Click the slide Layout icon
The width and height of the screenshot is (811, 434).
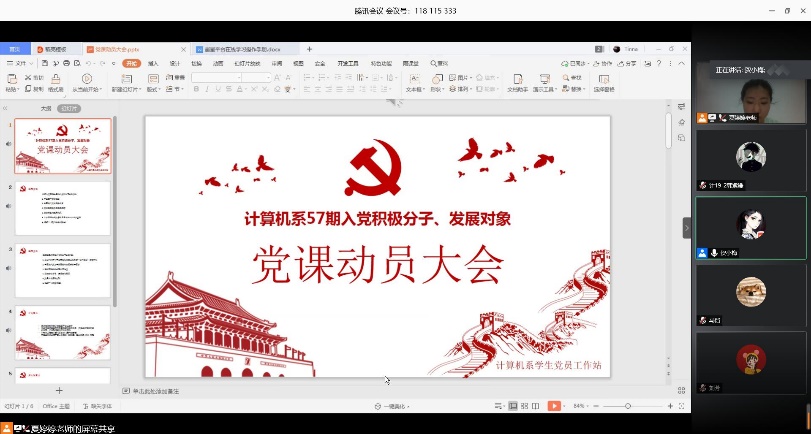click(x=153, y=79)
